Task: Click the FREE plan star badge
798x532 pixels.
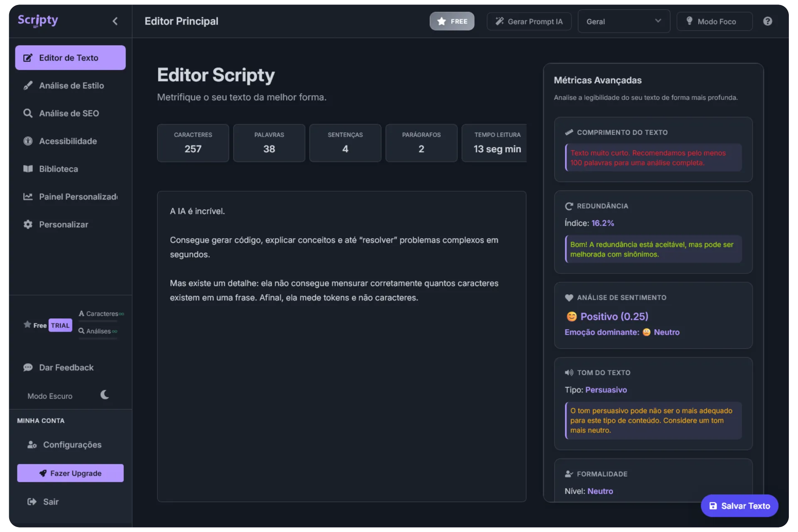Action: coord(452,21)
